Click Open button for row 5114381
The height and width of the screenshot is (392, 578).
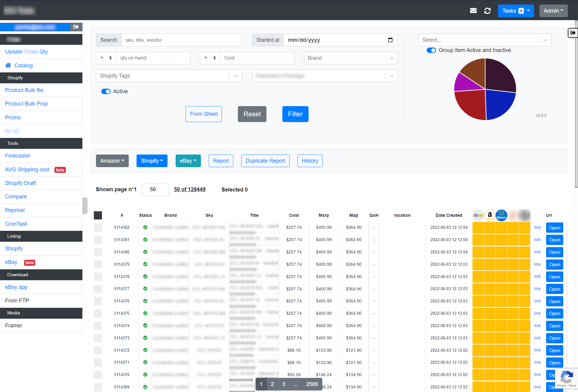point(555,240)
